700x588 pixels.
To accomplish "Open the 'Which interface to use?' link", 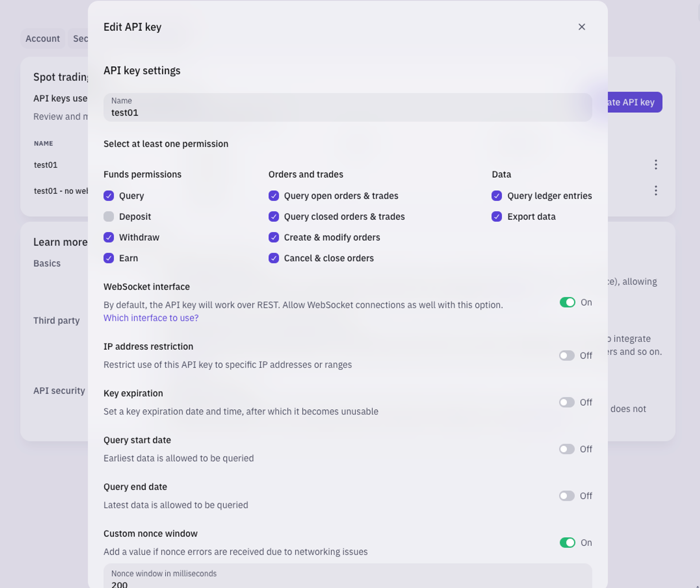I will 151,318.
